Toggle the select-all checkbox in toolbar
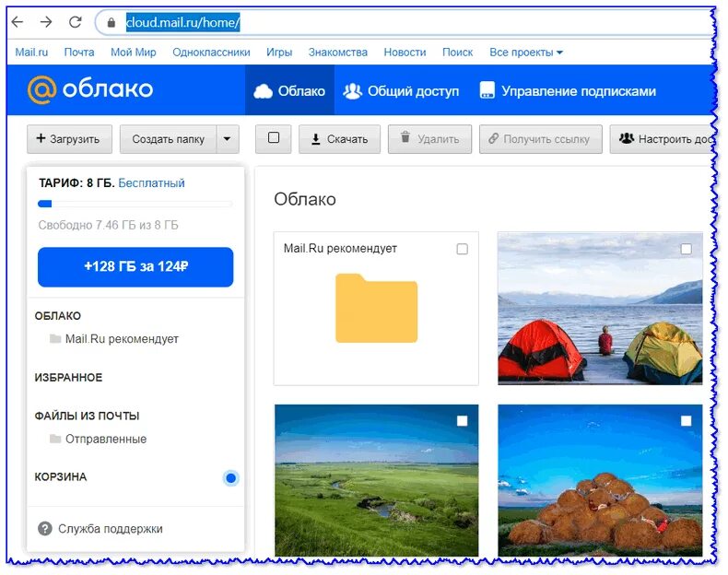 pyautogui.click(x=274, y=138)
